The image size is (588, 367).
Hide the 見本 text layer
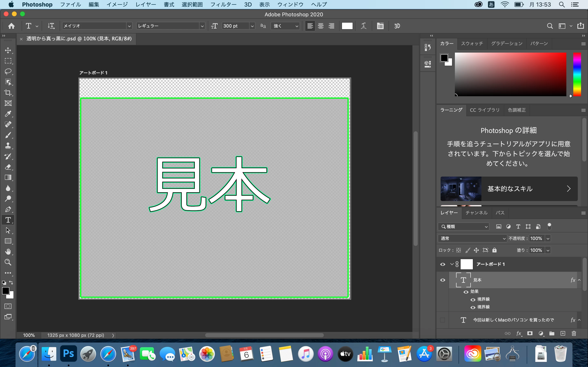pyautogui.click(x=443, y=280)
